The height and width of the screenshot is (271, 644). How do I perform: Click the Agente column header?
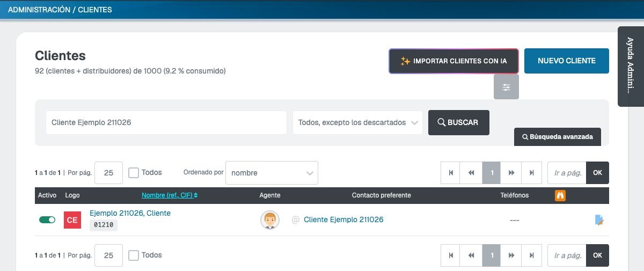[x=270, y=195]
